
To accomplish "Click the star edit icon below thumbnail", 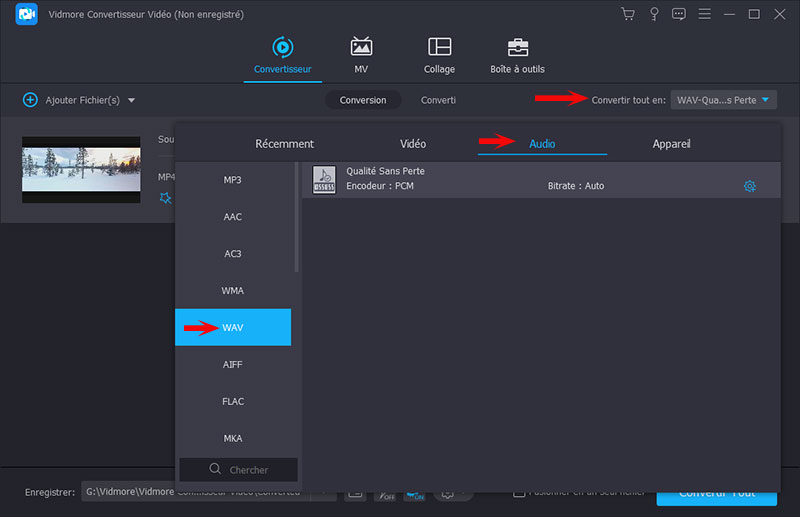I will (166, 198).
